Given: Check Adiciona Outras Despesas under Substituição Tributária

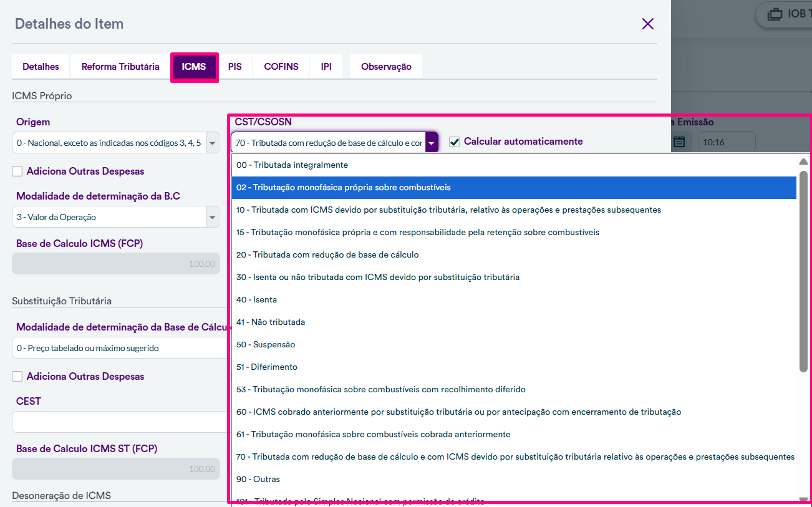Looking at the screenshot, I should (17, 377).
